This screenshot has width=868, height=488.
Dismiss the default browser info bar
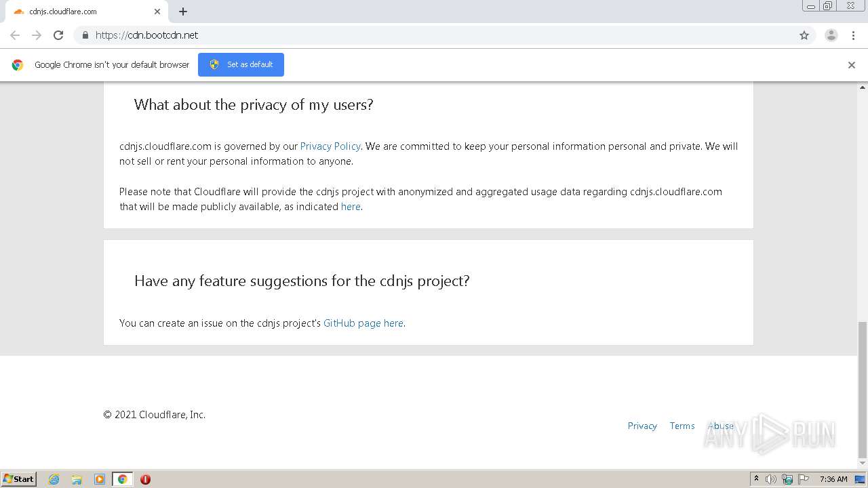pos(852,65)
